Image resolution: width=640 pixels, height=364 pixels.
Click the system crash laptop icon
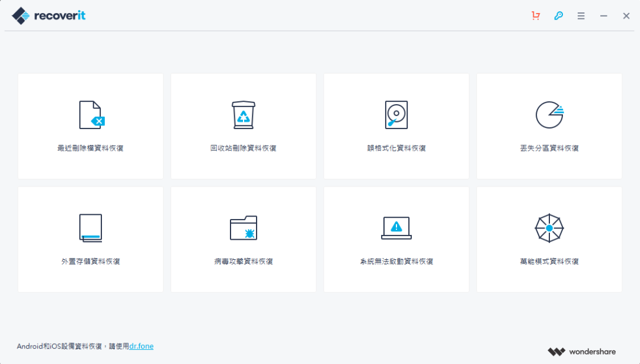(x=396, y=228)
